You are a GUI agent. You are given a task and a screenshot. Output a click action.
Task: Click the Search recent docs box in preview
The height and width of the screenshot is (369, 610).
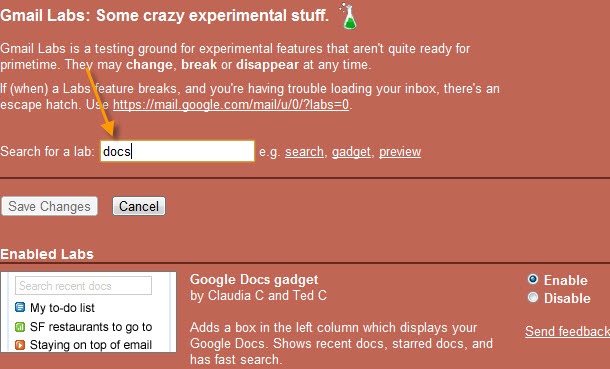83,286
